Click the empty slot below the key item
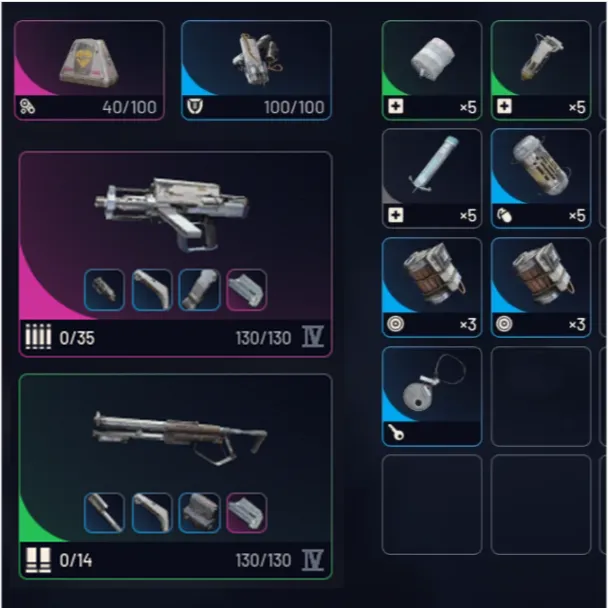608x608 pixels. tap(432, 505)
